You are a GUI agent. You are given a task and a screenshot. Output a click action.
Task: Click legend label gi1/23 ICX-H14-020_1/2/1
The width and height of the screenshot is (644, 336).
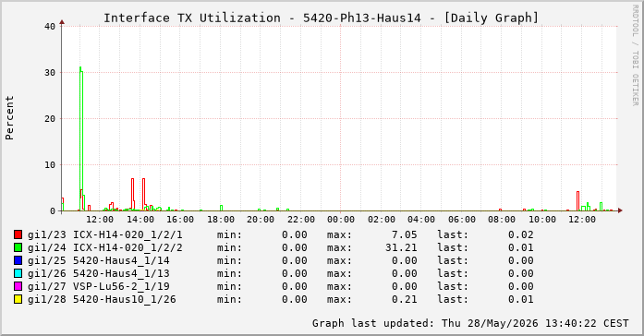coord(105,234)
